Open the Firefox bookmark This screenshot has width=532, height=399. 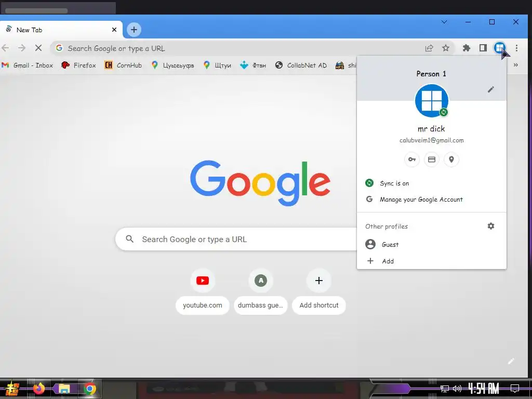point(78,65)
